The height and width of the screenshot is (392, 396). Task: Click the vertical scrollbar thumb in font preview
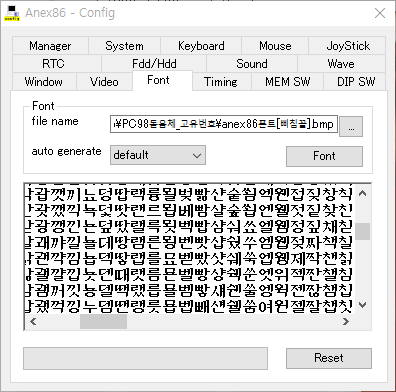tap(363, 231)
